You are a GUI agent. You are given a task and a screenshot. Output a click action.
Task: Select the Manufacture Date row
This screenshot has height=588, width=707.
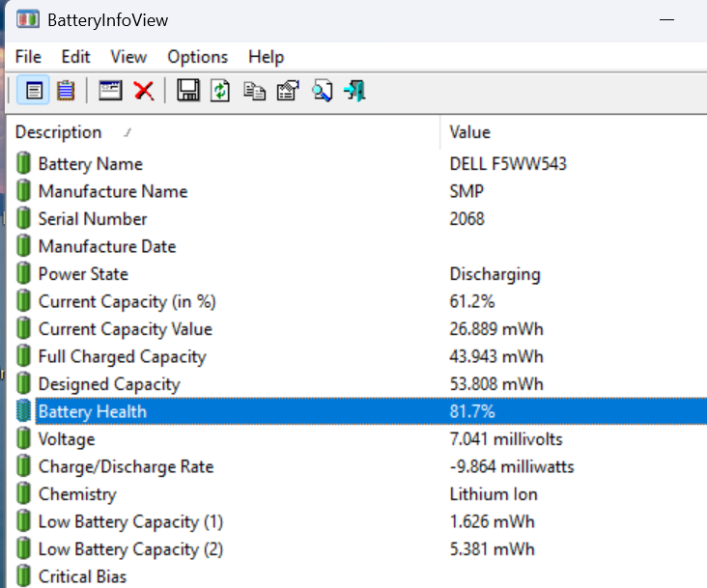coord(356,246)
